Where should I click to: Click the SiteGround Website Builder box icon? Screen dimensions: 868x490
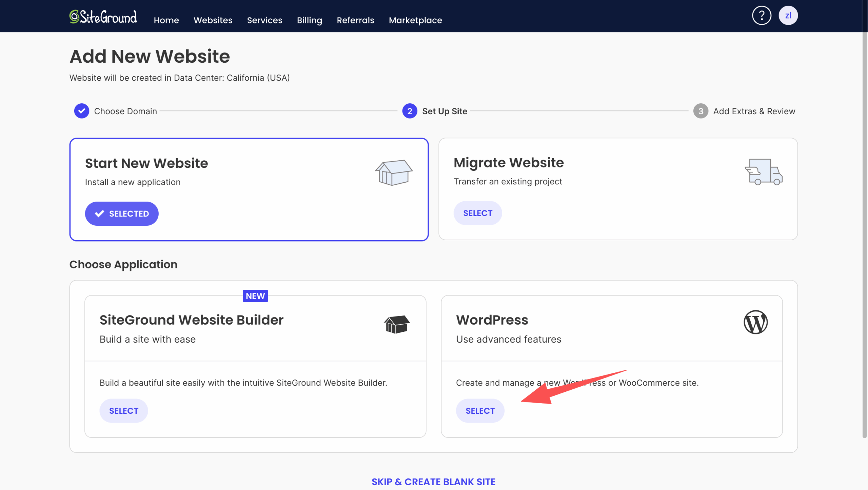(396, 324)
